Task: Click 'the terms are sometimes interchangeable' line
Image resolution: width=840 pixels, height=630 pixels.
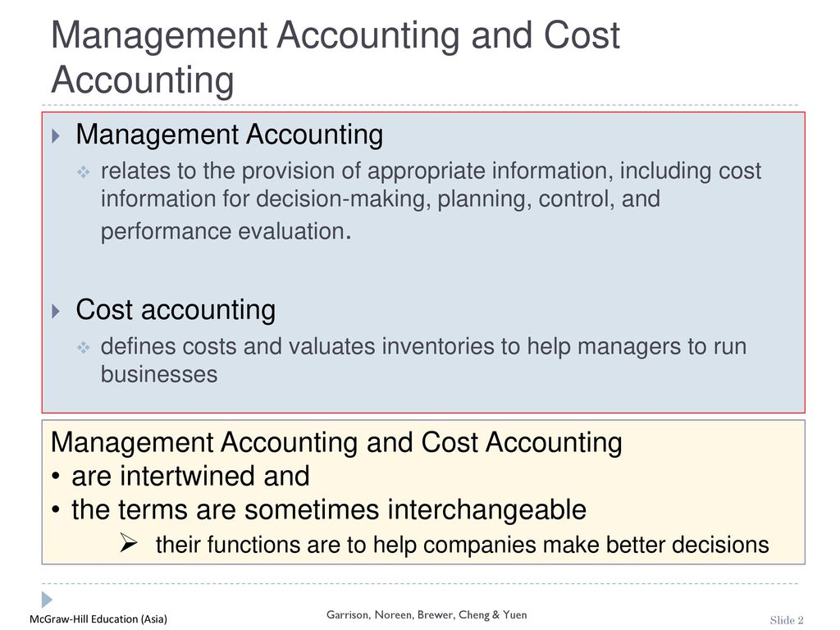Action: 329,509
